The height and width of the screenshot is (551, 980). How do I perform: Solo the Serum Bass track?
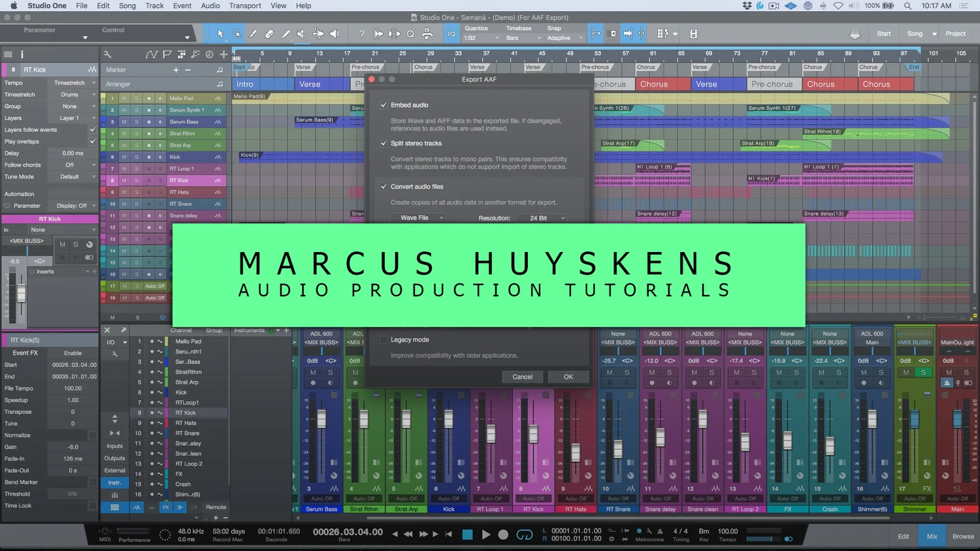point(137,121)
